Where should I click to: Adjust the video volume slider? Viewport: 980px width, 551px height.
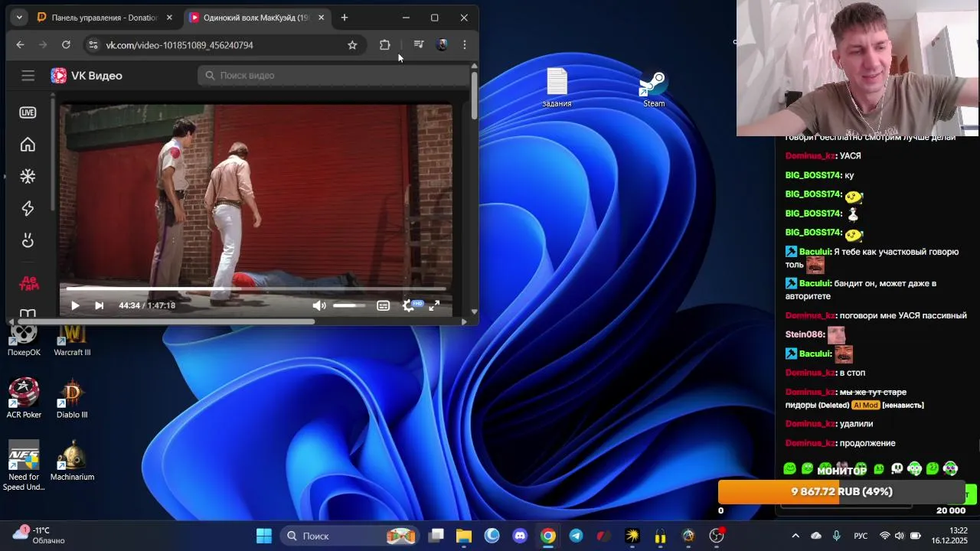pos(348,305)
